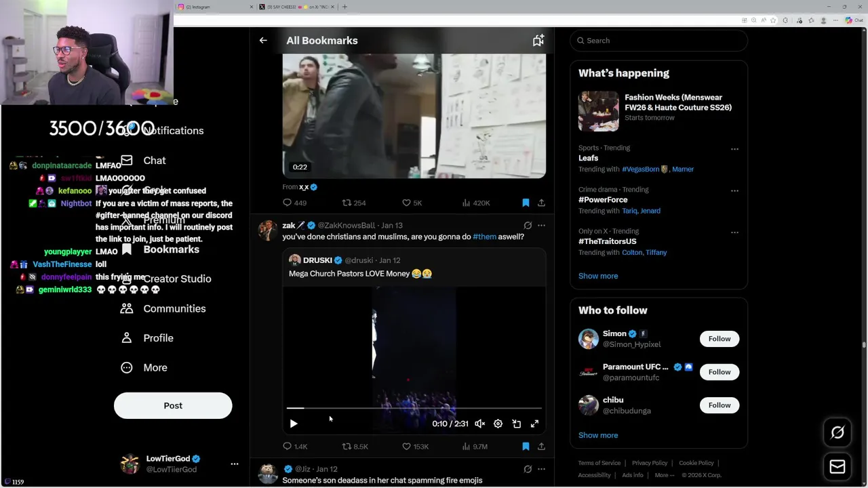
Task: Play the DRUSKI video
Action: (x=294, y=424)
